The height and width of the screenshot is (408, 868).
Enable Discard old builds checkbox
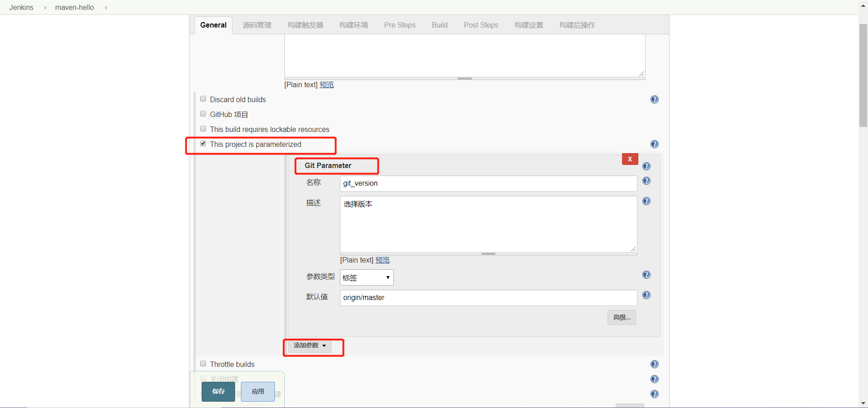pos(203,99)
